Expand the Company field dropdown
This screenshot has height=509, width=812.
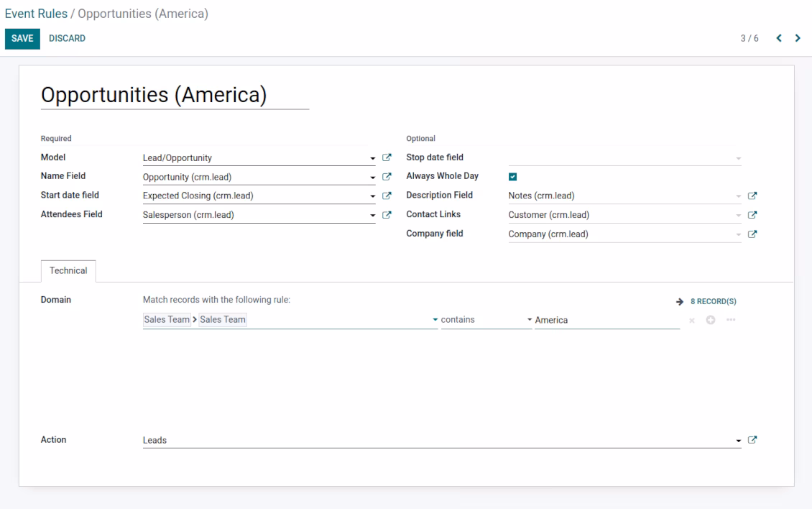click(739, 235)
